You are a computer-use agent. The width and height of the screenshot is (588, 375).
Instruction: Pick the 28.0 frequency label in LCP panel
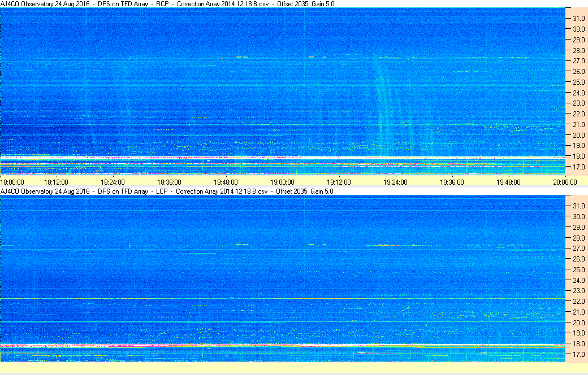[578, 238]
